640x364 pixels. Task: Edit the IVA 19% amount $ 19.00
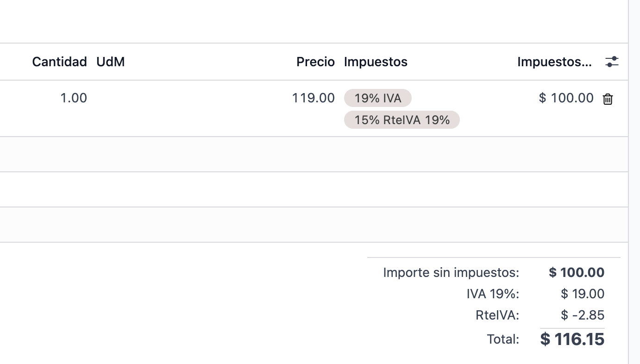point(583,294)
